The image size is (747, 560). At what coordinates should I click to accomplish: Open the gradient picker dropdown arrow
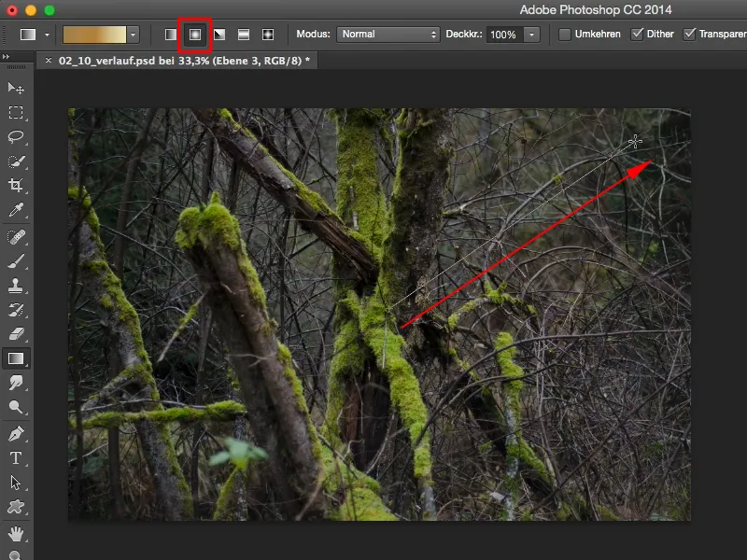pos(132,34)
